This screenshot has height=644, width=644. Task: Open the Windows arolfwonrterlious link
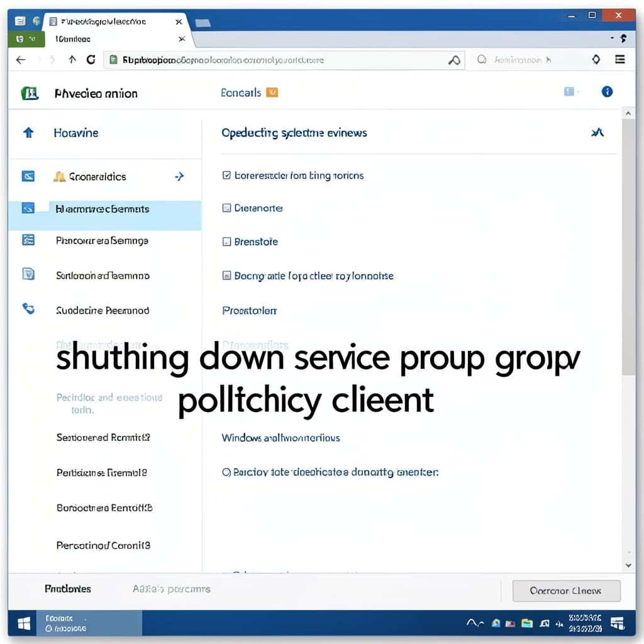281,438
